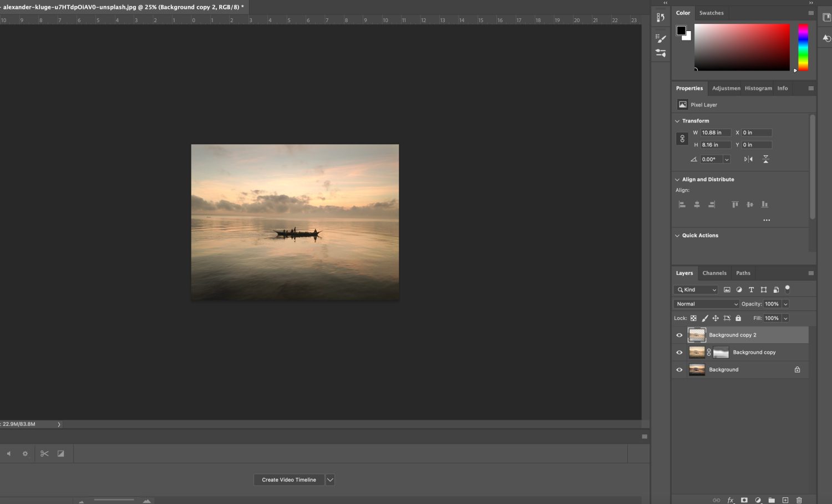Add a layer style with fx icon
The width and height of the screenshot is (832, 504).
click(730, 500)
